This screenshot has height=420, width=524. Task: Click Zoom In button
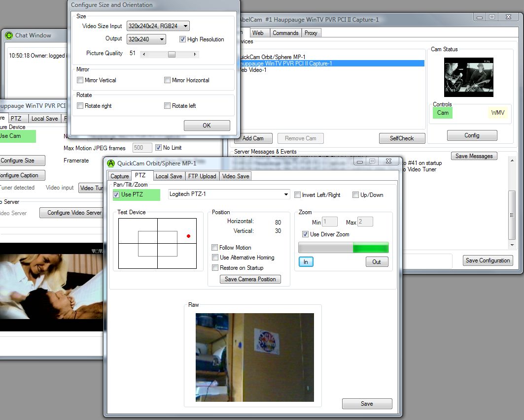coord(306,262)
